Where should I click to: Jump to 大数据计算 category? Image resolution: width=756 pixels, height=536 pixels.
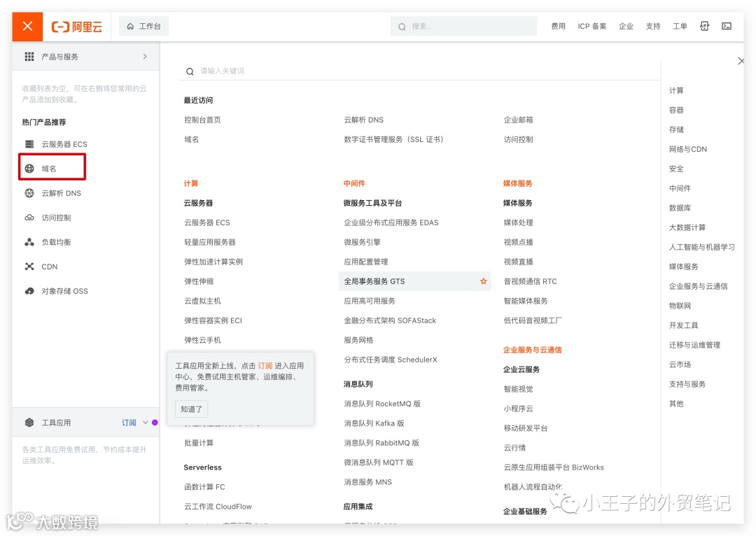[x=687, y=227]
